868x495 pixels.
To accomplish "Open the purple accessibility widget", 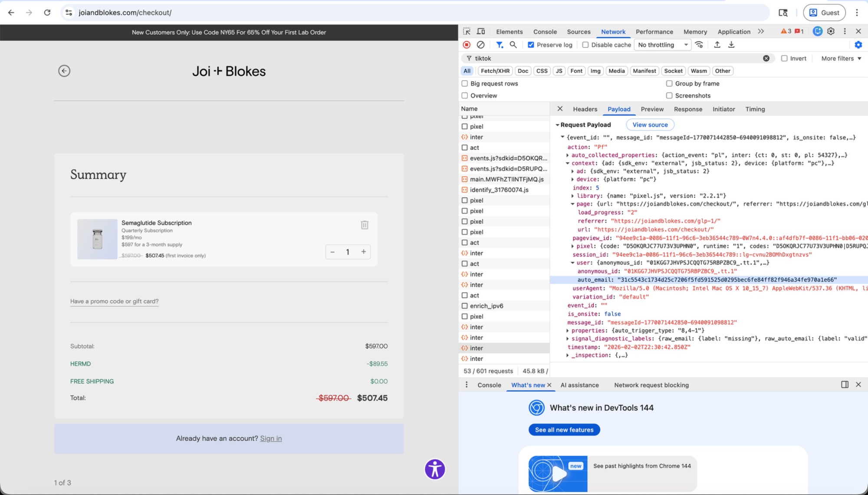I will (x=435, y=469).
